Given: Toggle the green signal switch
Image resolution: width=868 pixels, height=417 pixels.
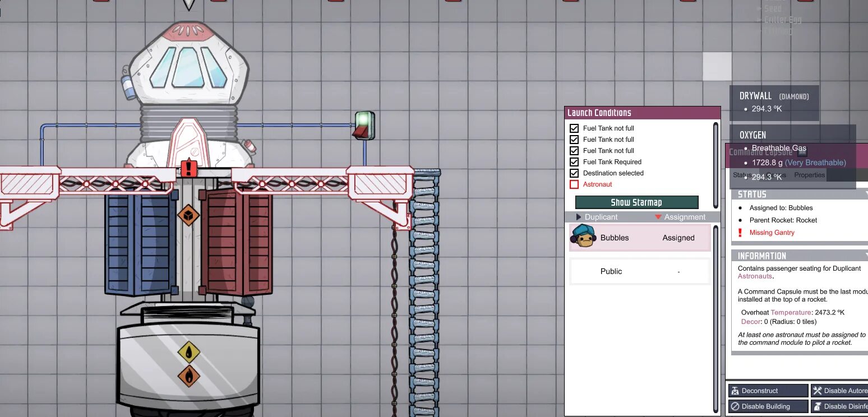Looking at the screenshot, I should tap(363, 125).
